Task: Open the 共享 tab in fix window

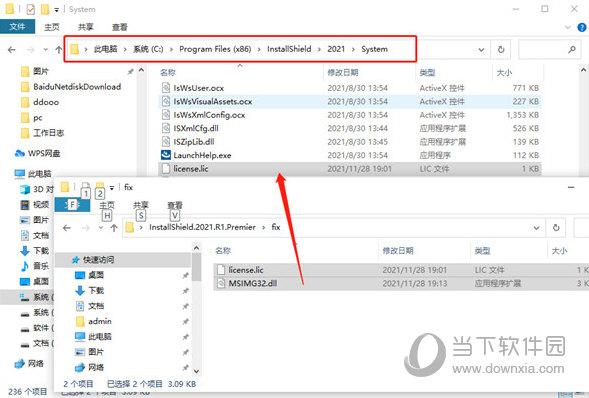Action: [x=141, y=205]
